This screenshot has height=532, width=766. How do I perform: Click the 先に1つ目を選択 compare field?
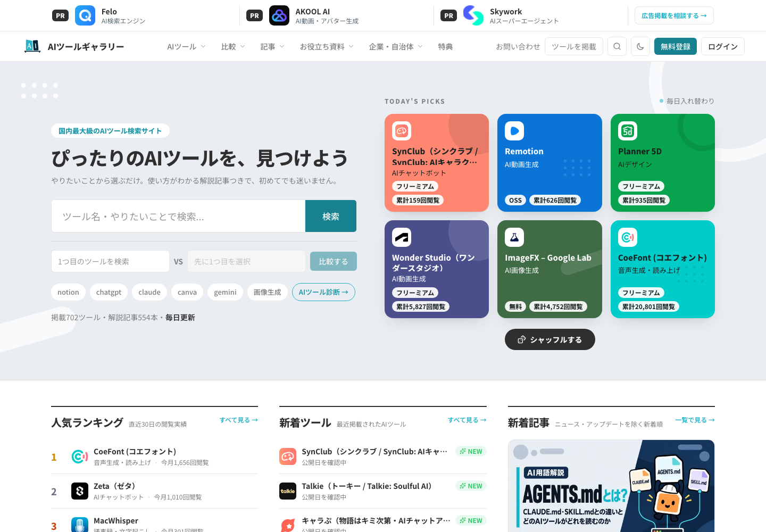246,261
